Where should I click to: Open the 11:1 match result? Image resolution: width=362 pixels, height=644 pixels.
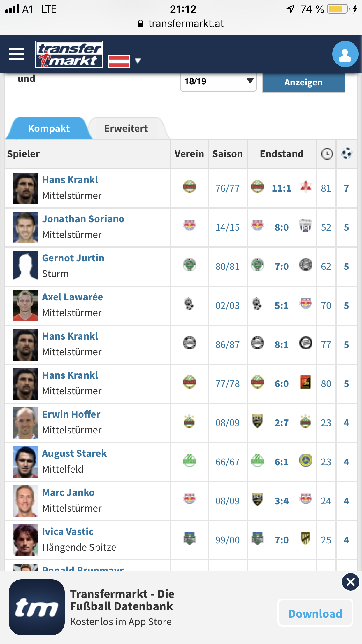coord(281,188)
